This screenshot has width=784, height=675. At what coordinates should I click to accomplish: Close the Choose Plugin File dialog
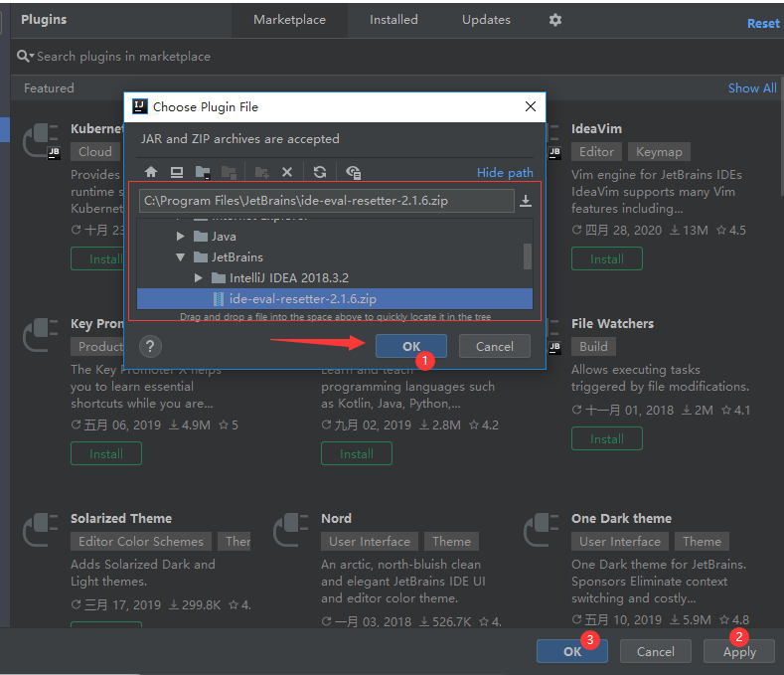click(x=531, y=106)
